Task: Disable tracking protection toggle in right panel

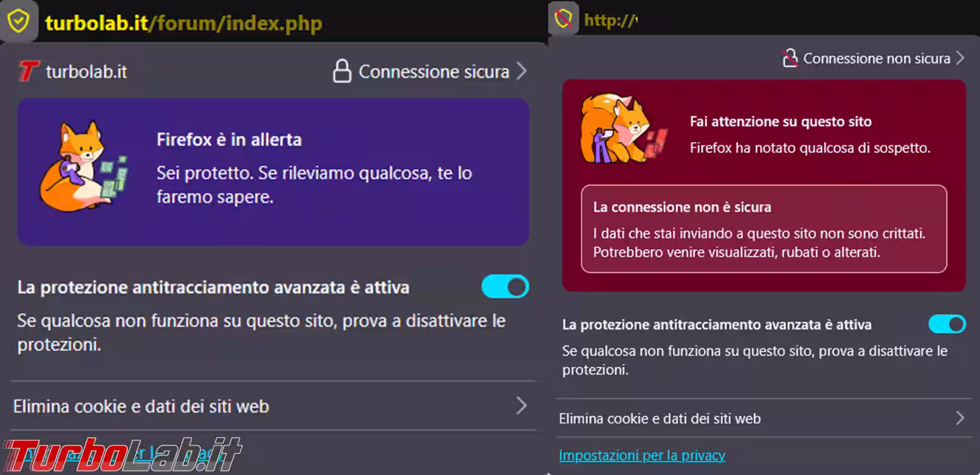Action: tap(947, 324)
